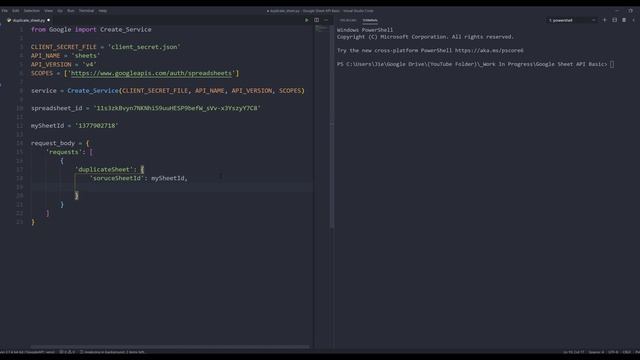Screen dimensions: 640x360
Task: Open the Go menu
Action: click(60, 11)
